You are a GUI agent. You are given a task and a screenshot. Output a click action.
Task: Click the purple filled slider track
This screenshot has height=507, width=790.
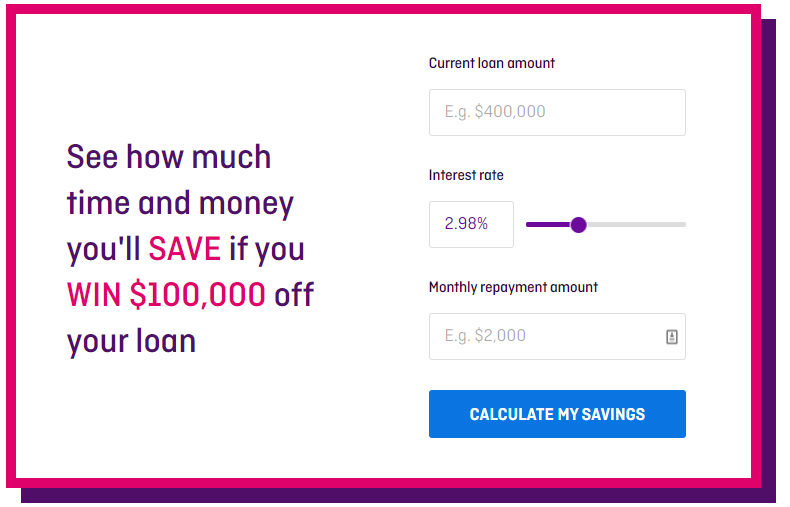(x=548, y=225)
